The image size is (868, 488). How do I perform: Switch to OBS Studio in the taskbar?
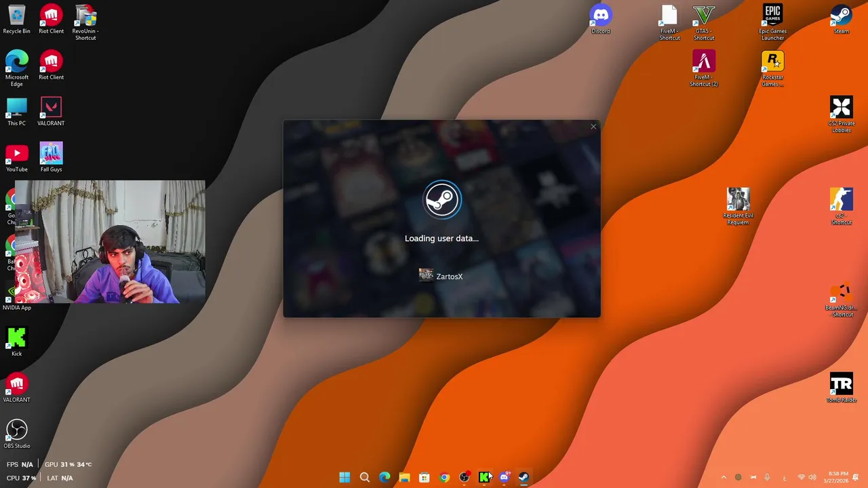465,477
